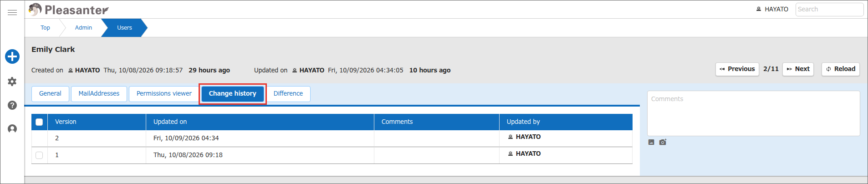Go to the Admin breadcrumb
The height and width of the screenshot is (184, 868).
click(83, 28)
